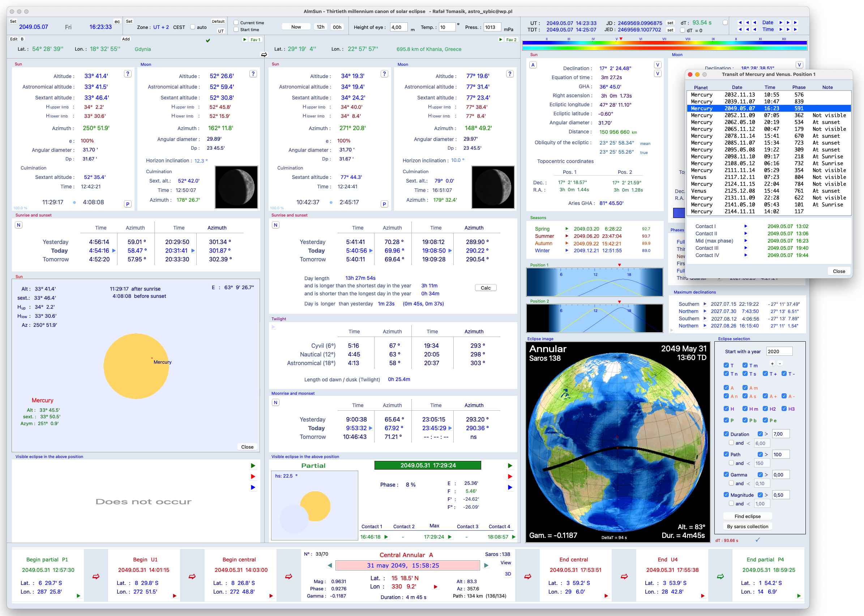864x616 pixels.
Task: Click the 'Find eclipse' button
Action: (747, 516)
